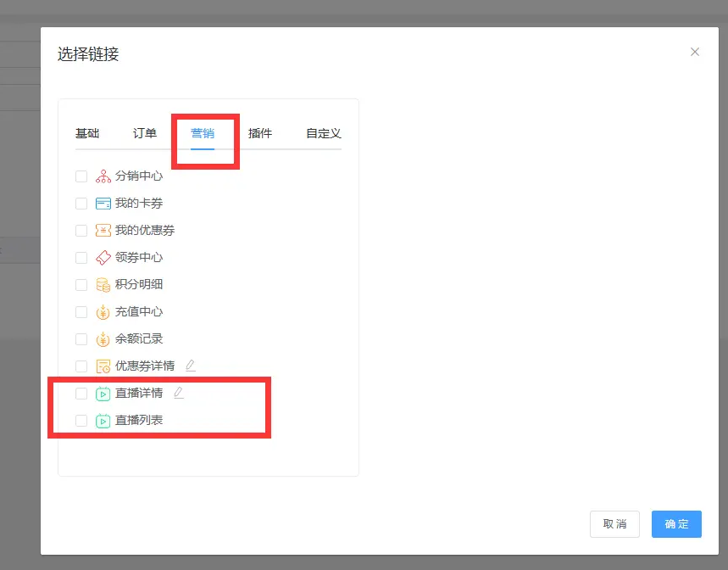The width and height of the screenshot is (728, 570).
Task: Click the 充值中心 yen icon
Action: (103, 312)
